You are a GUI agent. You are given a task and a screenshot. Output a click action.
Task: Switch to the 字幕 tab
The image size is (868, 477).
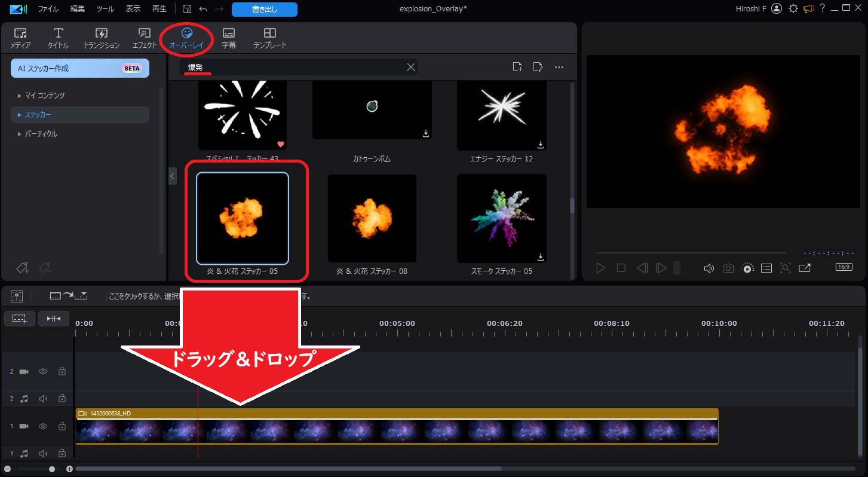click(229, 38)
